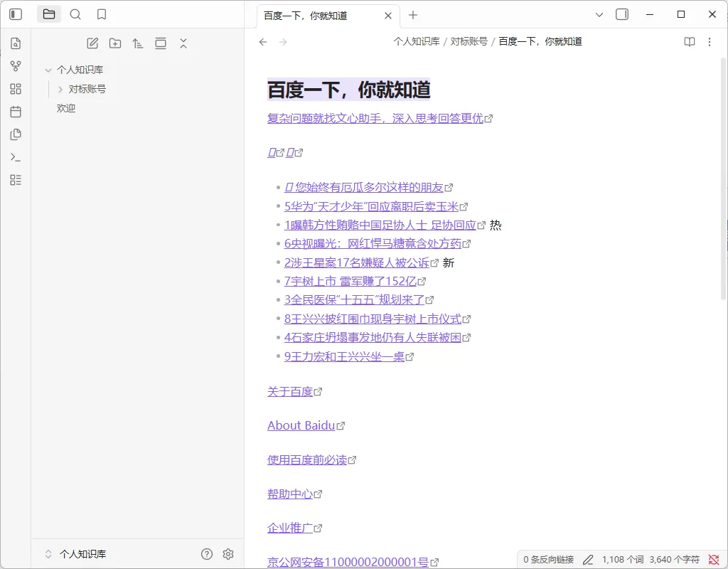728x569 pixels.
Task: Open quick switcher in the ribbon
Action: point(16,43)
